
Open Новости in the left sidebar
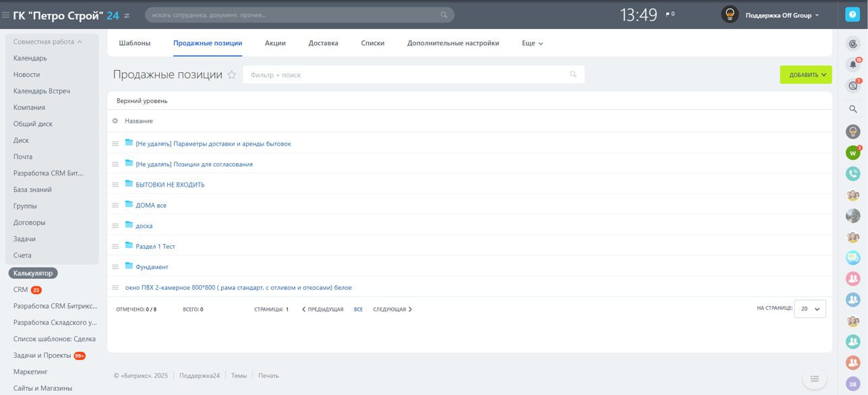27,75
